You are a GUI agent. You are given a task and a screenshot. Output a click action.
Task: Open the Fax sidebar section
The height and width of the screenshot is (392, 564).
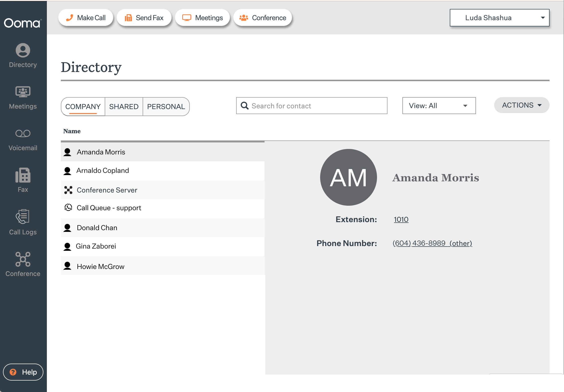click(x=23, y=180)
